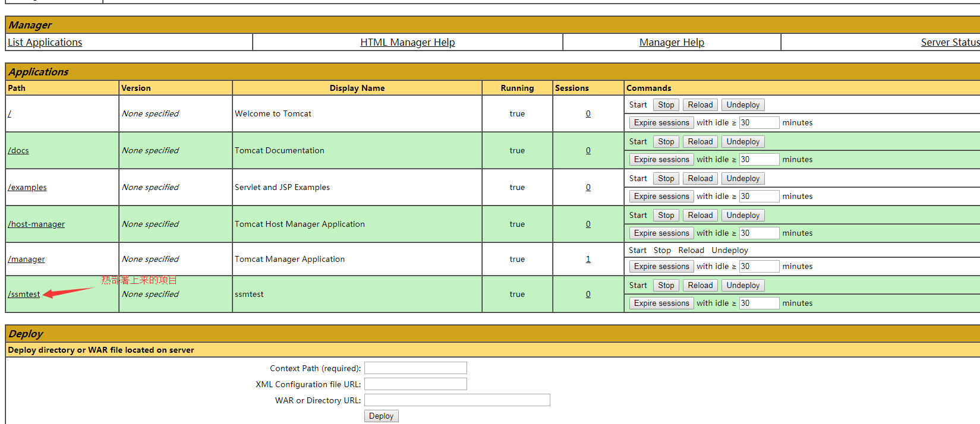Undeploy the Welcome to Tomcat application
Image resolution: width=980 pixels, height=424 pixels.
[743, 105]
